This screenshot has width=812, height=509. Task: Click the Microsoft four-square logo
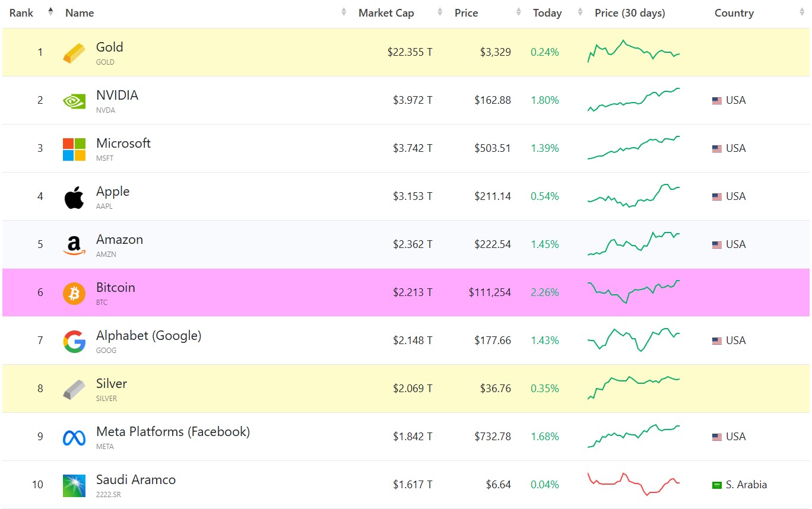click(75, 148)
